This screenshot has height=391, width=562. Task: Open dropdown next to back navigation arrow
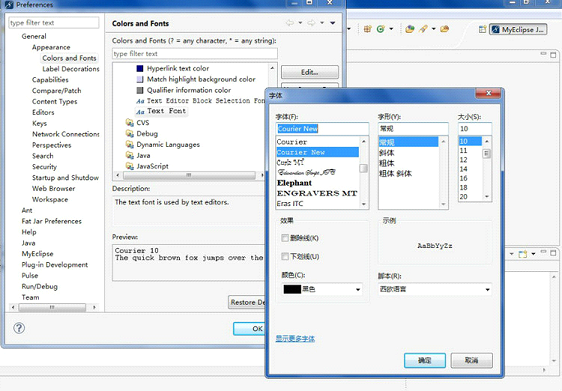click(300, 23)
